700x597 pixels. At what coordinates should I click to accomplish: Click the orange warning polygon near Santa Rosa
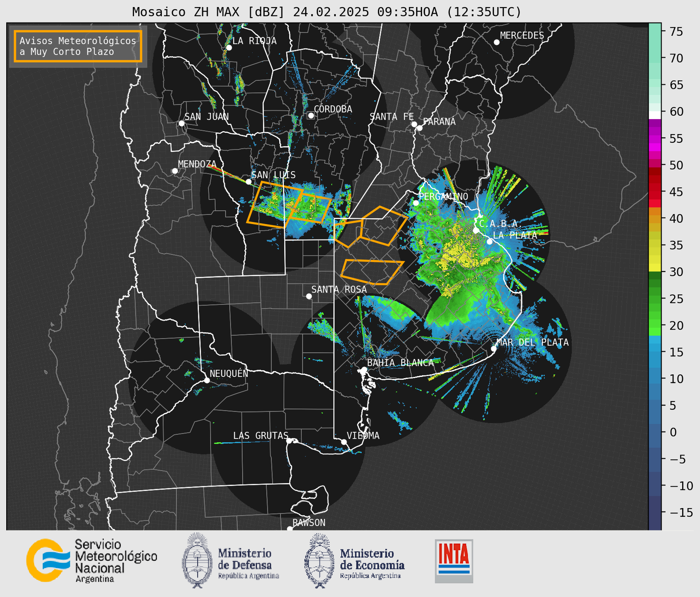372,272
